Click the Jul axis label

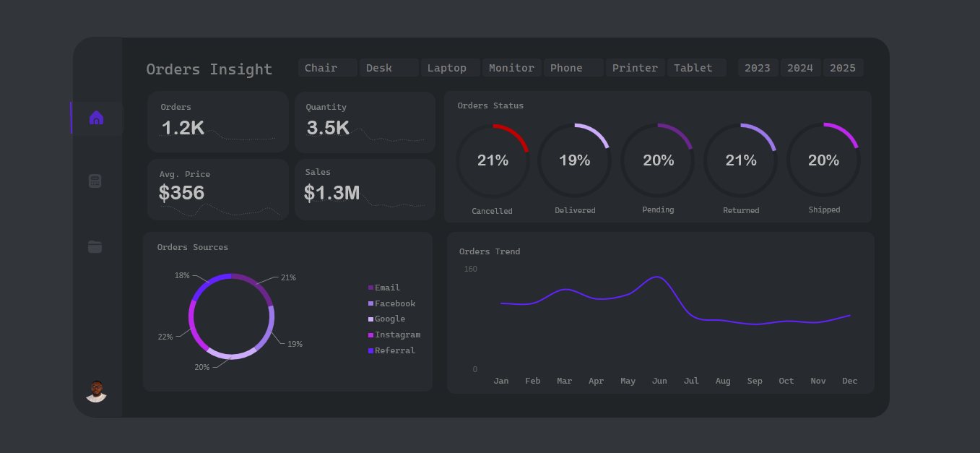tap(691, 381)
